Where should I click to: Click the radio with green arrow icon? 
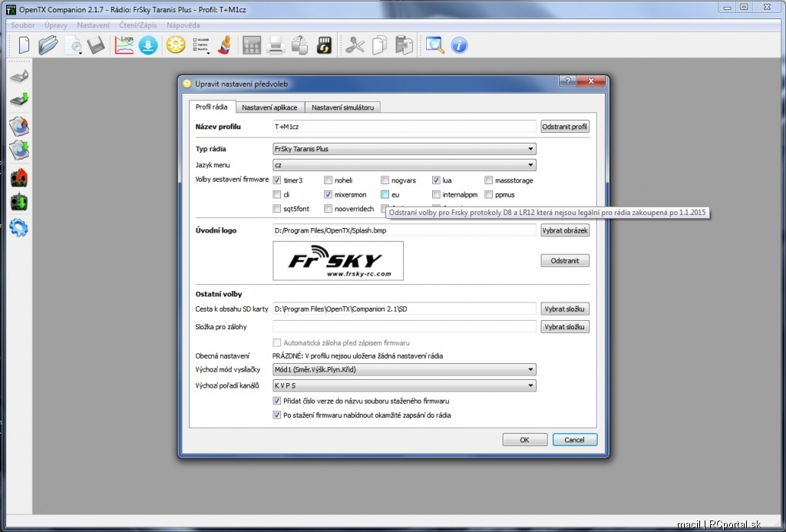coord(19,202)
